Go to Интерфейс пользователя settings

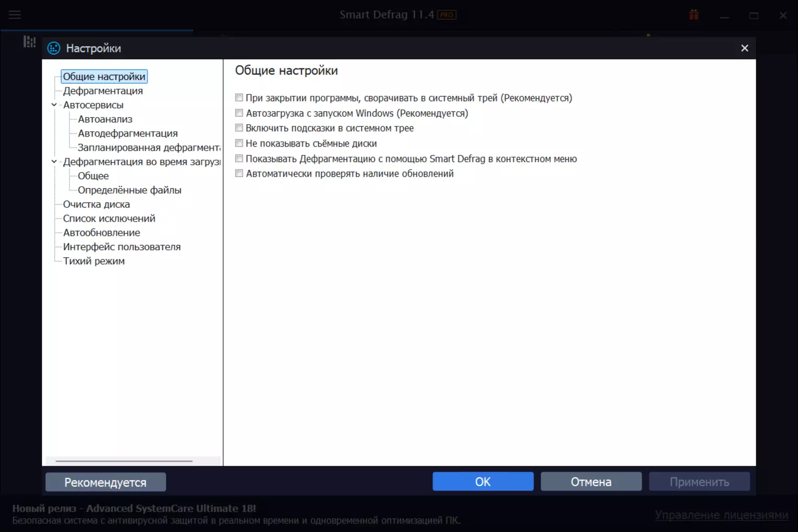point(122,247)
